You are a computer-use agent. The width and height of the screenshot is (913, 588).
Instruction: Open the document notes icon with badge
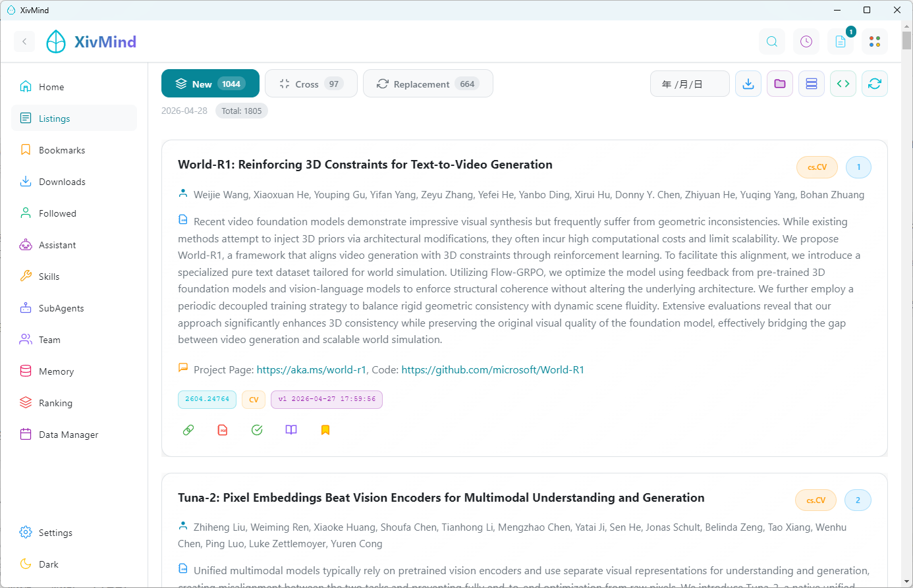(841, 41)
